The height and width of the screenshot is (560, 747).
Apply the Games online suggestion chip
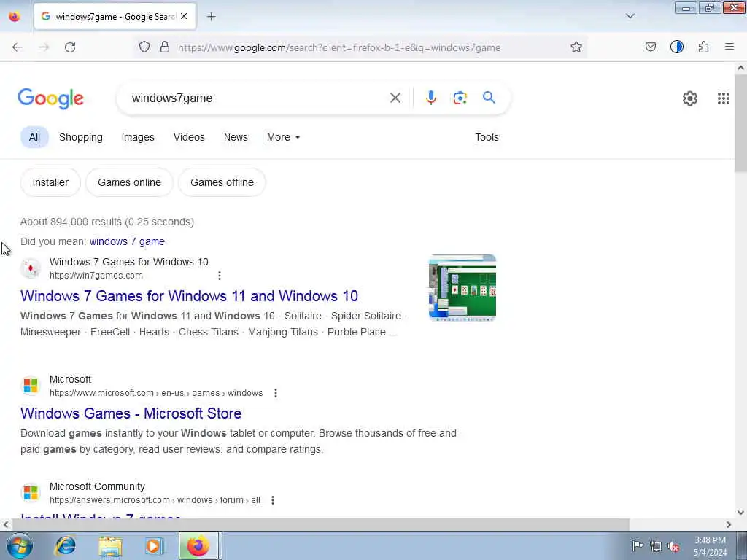click(x=130, y=182)
